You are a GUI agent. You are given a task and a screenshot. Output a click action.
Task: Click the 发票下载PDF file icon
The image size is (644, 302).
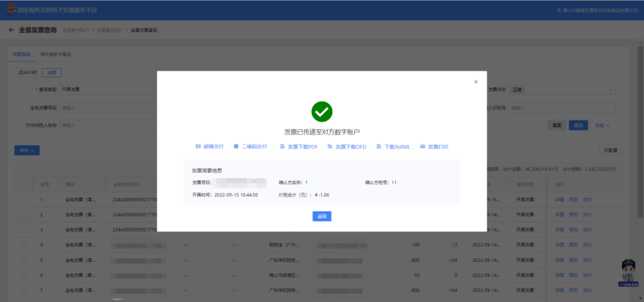(282, 147)
